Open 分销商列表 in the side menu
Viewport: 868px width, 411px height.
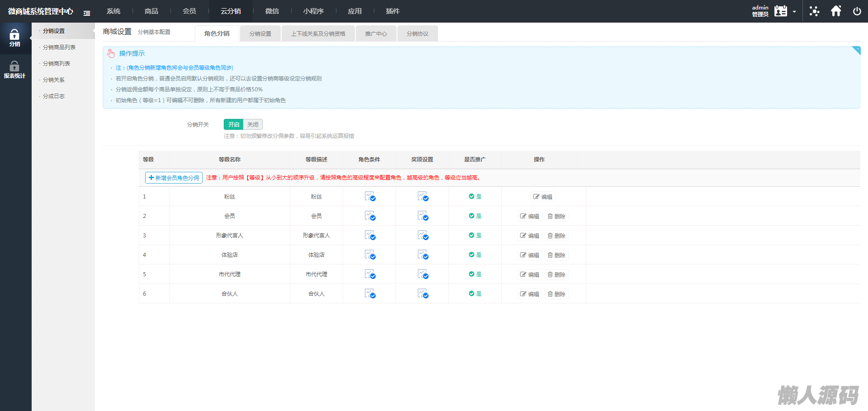pos(57,64)
